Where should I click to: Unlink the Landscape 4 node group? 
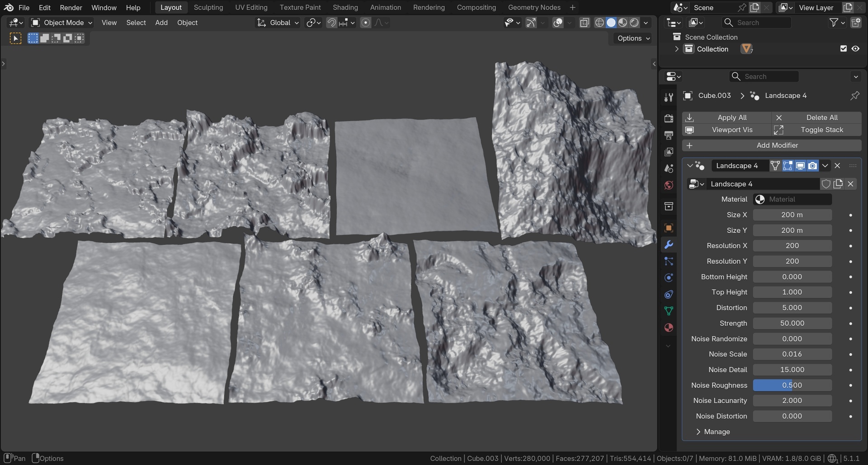click(850, 184)
